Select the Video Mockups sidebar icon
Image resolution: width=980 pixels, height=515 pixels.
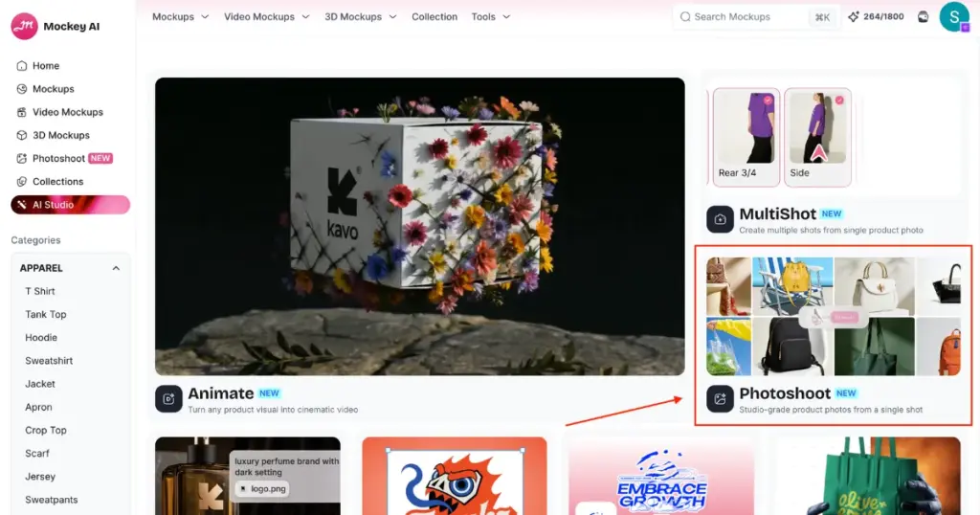[x=22, y=112]
